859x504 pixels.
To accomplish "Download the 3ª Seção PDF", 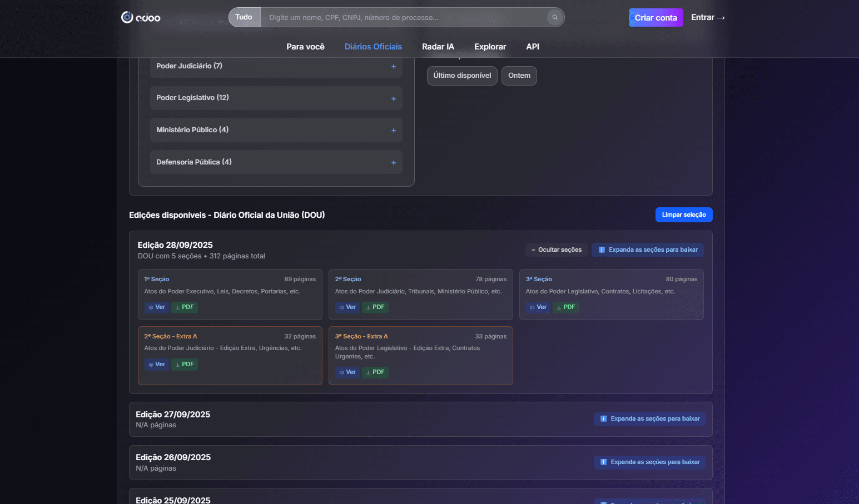I will tap(566, 307).
